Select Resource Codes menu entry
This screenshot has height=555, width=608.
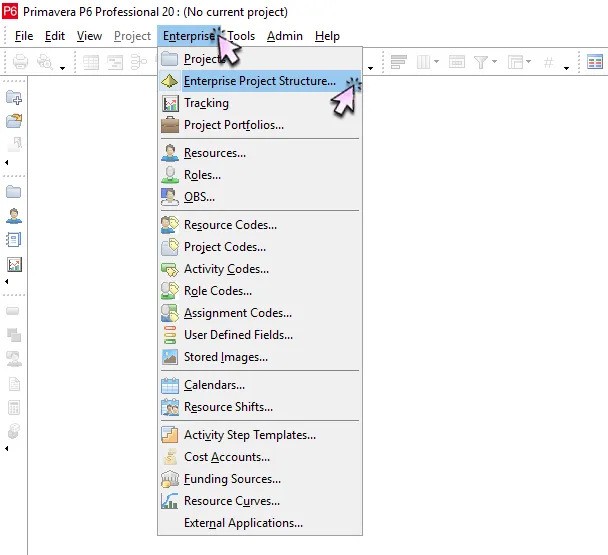260,225
